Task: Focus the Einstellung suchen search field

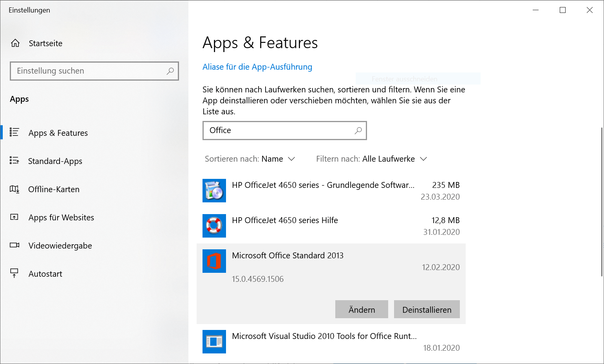Action: 94,71
